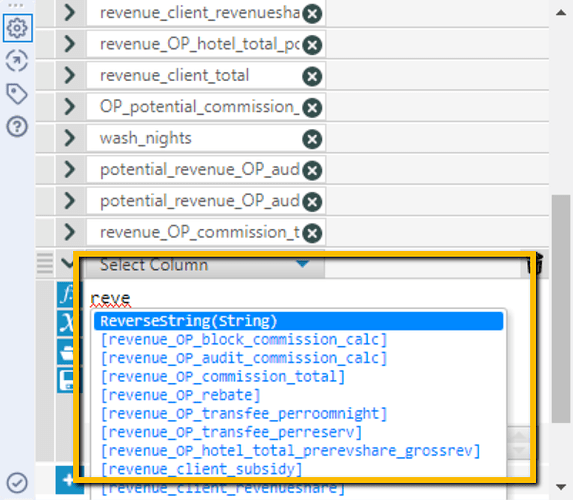Remove the revenue_client_revenuesha expression
573x500 pixels.
(x=312, y=14)
